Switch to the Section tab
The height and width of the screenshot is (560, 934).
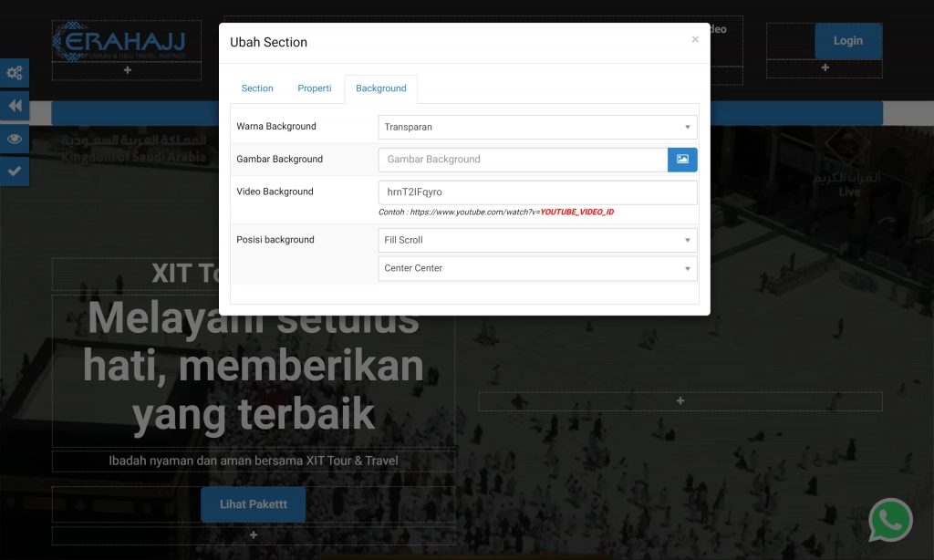click(x=257, y=88)
